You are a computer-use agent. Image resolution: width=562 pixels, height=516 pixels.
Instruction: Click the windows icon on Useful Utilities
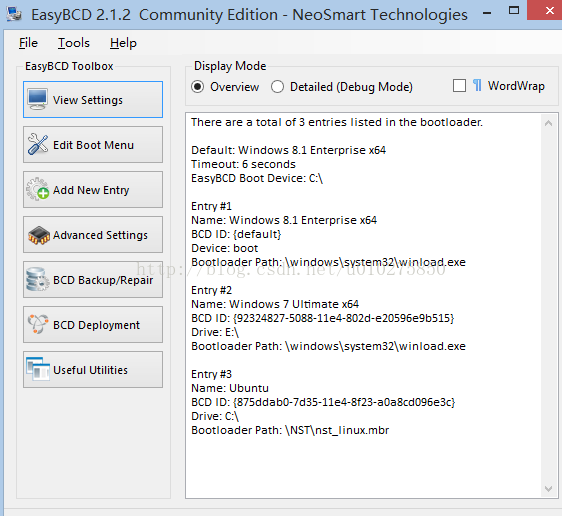38,369
